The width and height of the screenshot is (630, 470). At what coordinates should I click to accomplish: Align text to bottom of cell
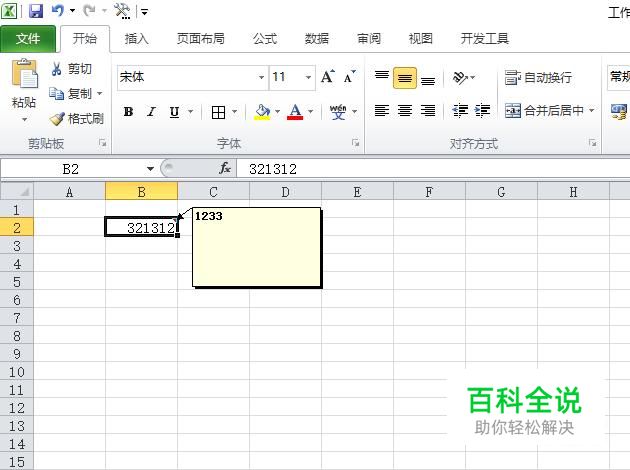coord(428,79)
